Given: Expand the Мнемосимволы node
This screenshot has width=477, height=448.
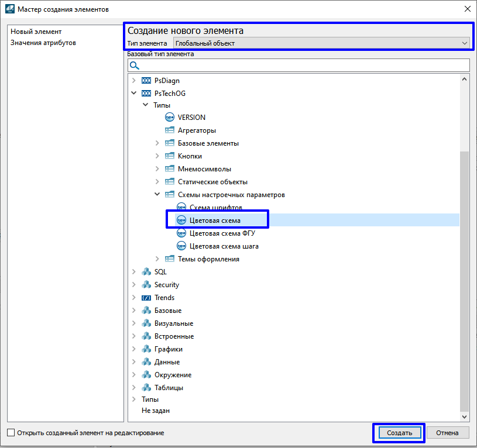Looking at the screenshot, I should (x=157, y=169).
